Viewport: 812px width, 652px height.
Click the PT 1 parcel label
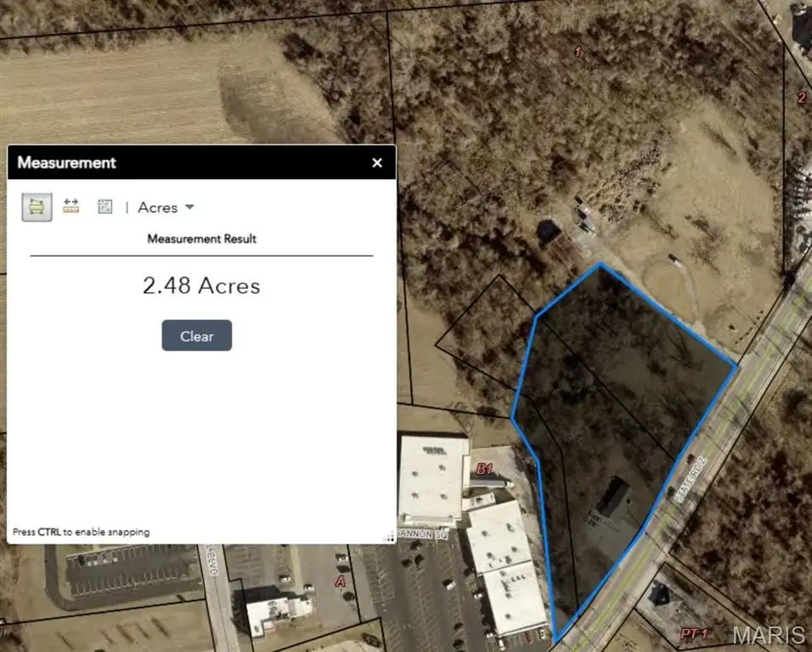(x=693, y=633)
